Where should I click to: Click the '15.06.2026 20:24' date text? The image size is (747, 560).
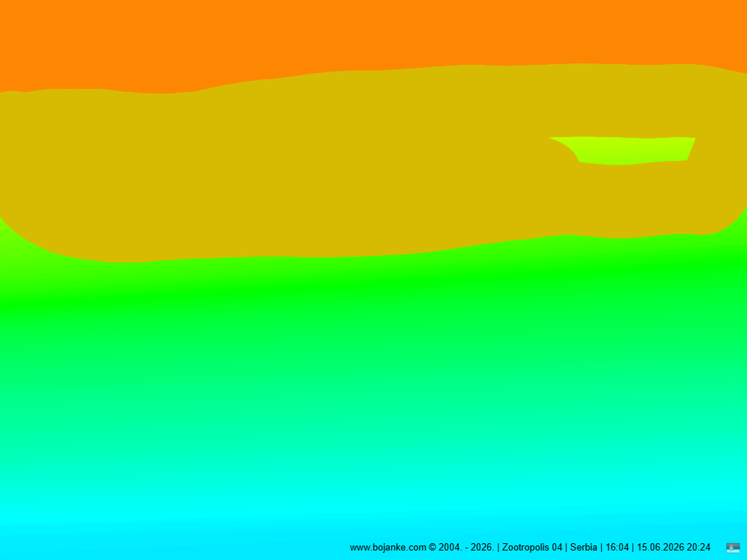point(673,548)
